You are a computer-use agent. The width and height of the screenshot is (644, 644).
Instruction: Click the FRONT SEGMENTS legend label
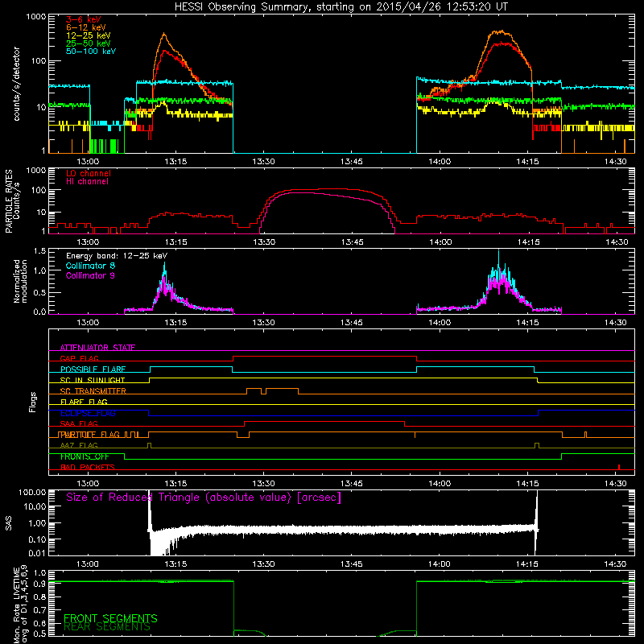(x=110, y=618)
